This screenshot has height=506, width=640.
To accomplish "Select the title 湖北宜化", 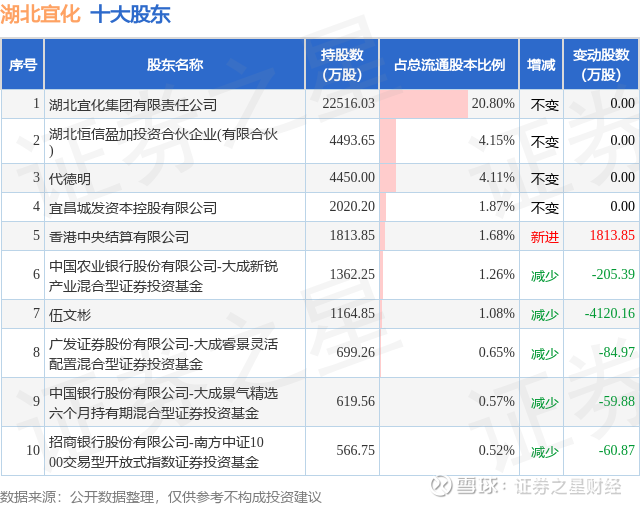I will 40,14.
